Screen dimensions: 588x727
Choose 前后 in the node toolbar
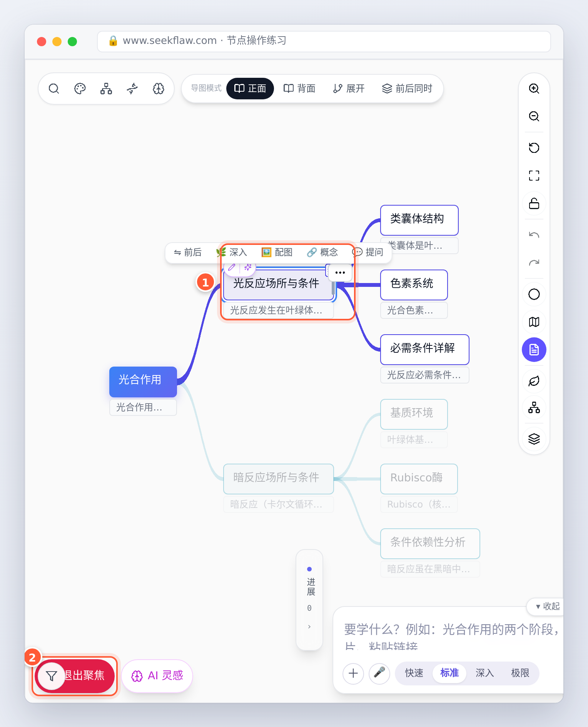(x=188, y=252)
